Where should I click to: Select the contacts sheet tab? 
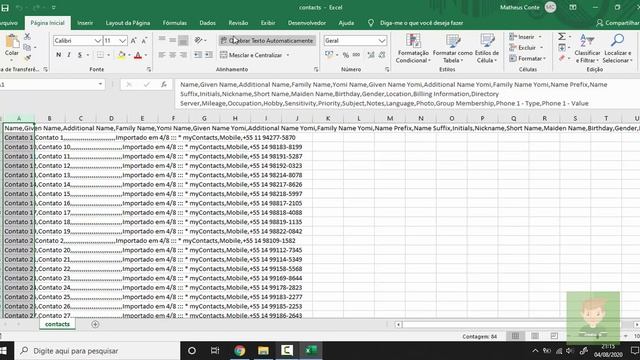pos(57,324)
